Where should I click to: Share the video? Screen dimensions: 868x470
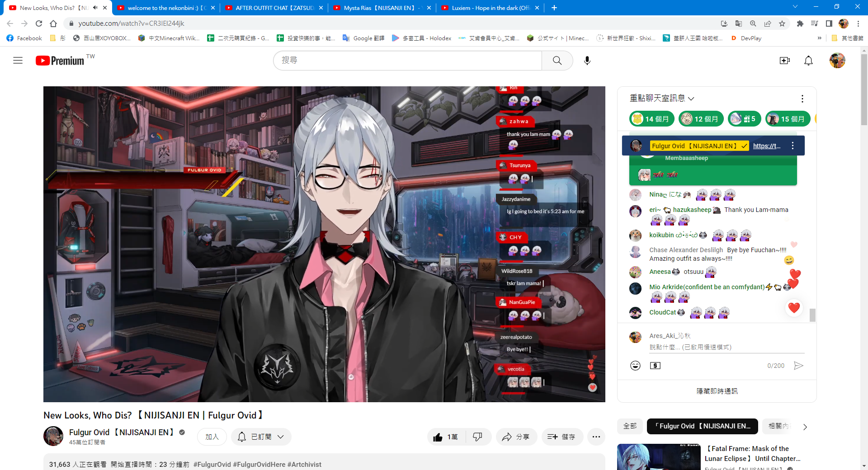click(516, 437)
